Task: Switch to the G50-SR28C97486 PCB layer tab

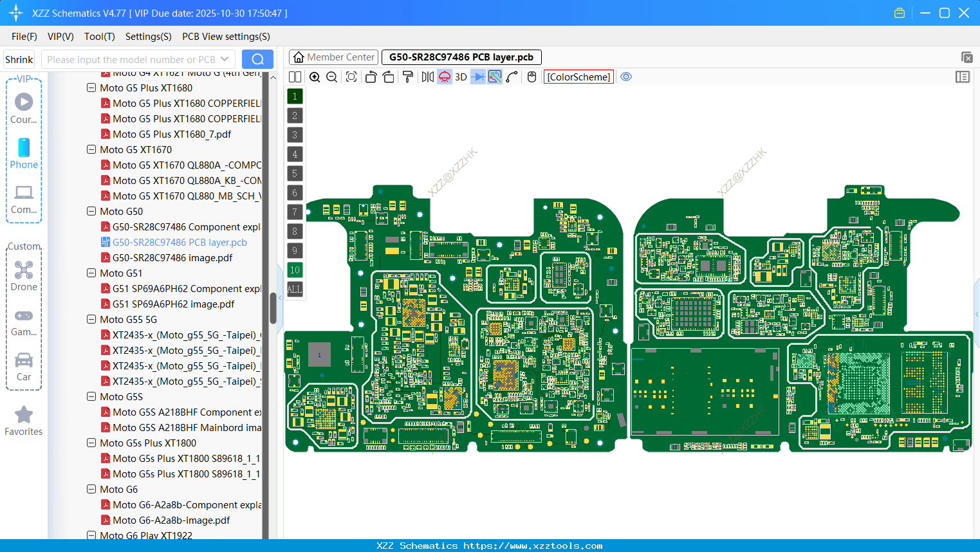Action: (x=461, y=57)
